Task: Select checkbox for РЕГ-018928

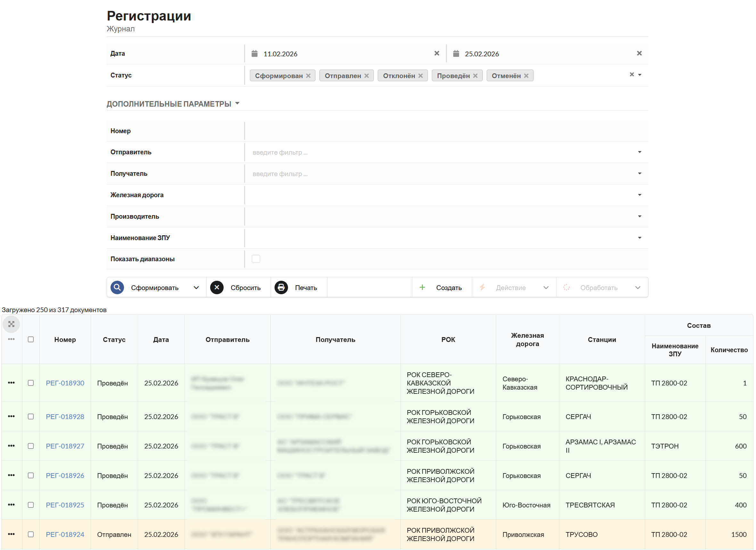Action: 31,417
